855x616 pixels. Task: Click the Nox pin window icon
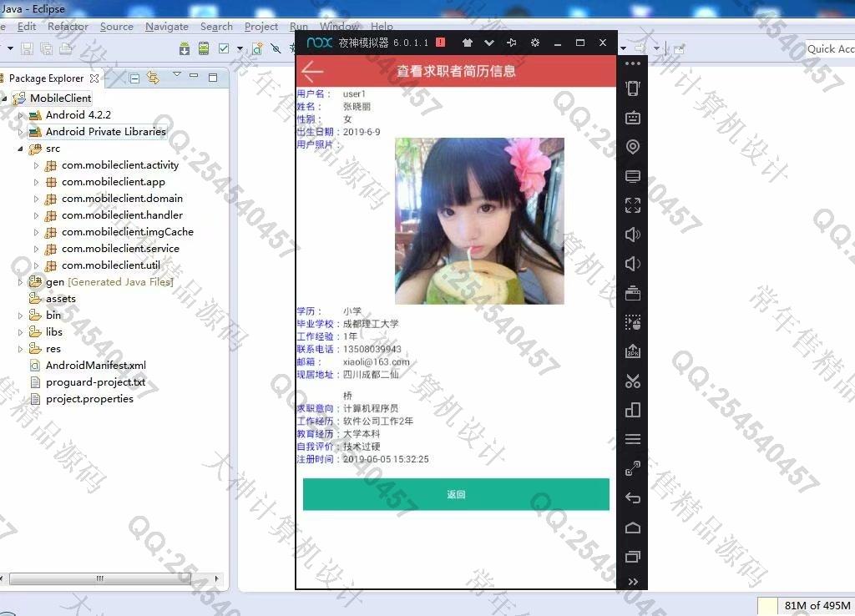click(x=512, y=43)
